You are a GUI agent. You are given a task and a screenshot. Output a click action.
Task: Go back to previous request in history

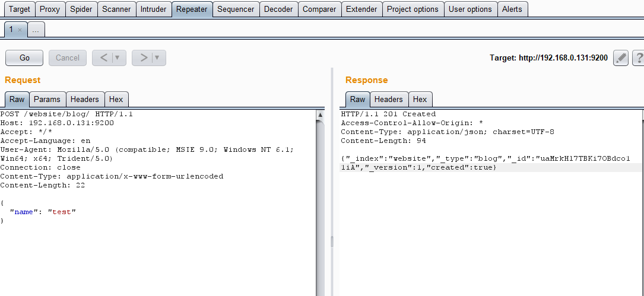[x=103, y=58]
